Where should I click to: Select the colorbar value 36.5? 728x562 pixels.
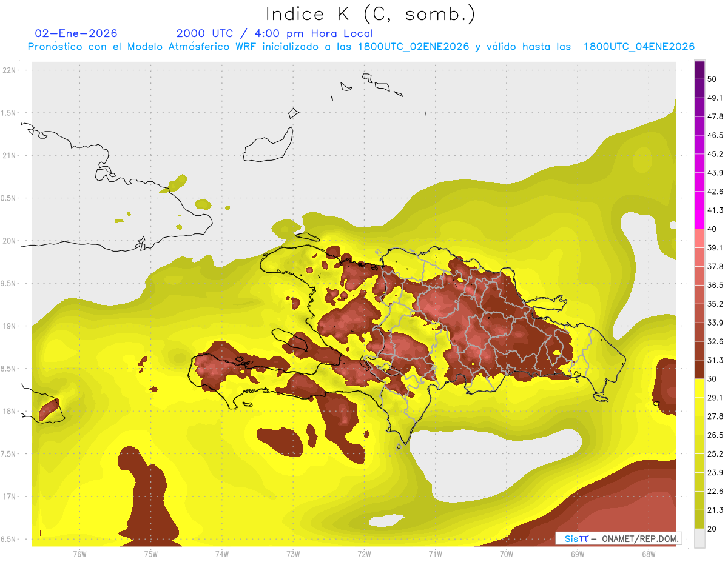click(715, 285)
